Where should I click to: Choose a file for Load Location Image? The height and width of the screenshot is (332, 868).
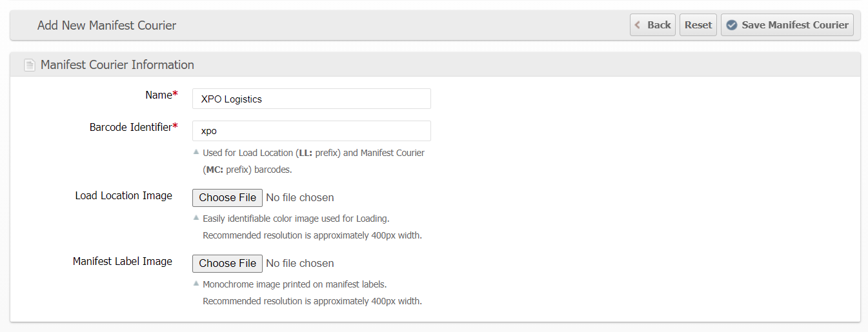pos(227,197)
